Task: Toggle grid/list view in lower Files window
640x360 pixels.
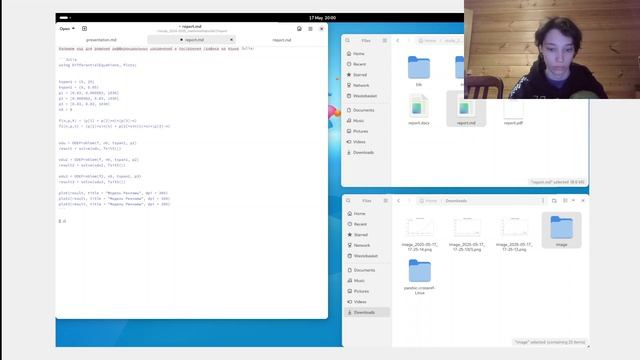Action: pyautogui.click(x=565, y=200)
